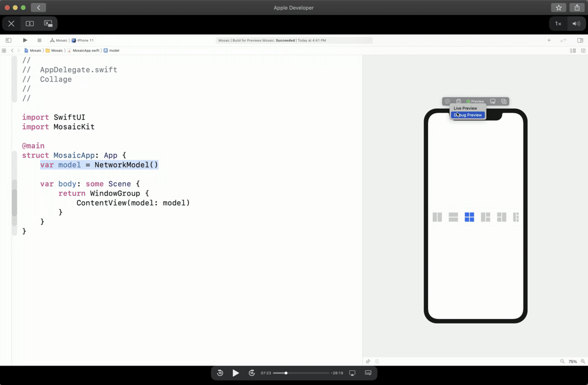Zoom out the preview canvas
The width and height of the screenshot is (588, 385).
click(562, 361)
